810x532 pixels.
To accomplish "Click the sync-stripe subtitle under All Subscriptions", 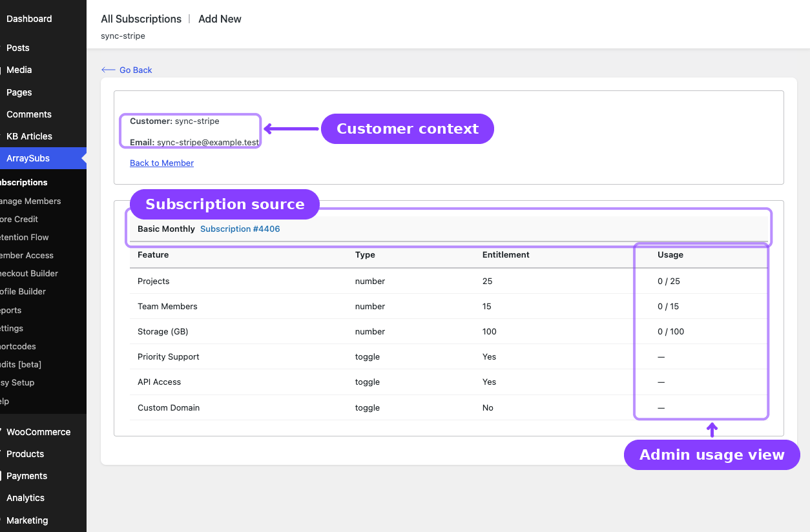I will tap(123, 36).
